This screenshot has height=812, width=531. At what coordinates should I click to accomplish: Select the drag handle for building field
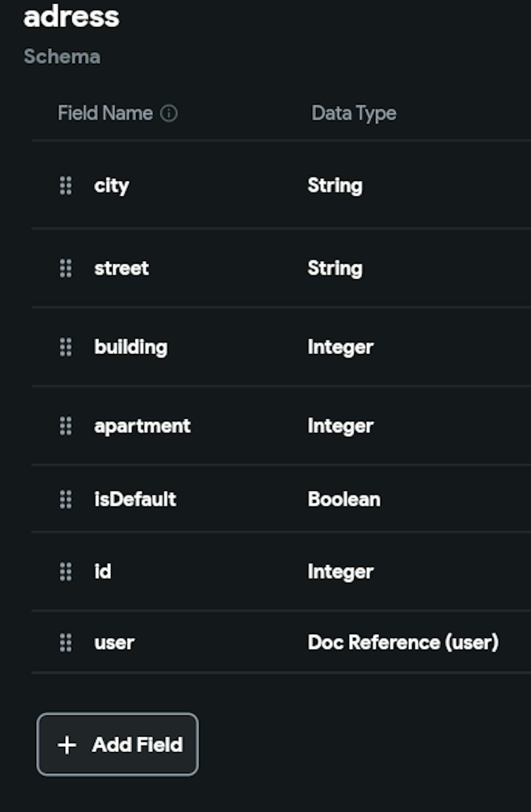tap(65, 348)
